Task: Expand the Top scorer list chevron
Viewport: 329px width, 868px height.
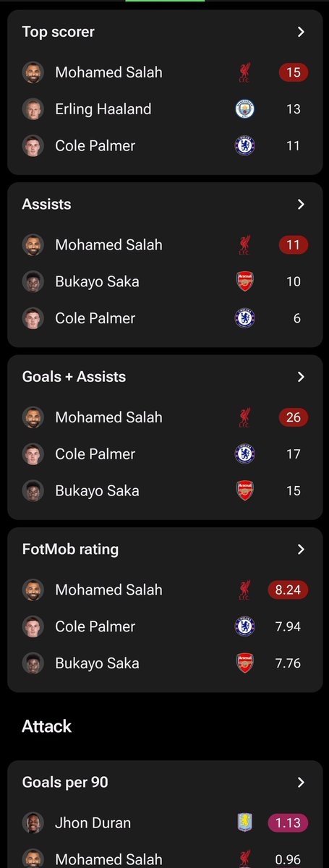Action: tap(301, 32)
